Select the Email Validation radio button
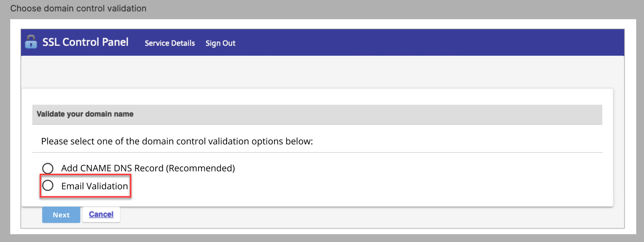 coord(48,185)
